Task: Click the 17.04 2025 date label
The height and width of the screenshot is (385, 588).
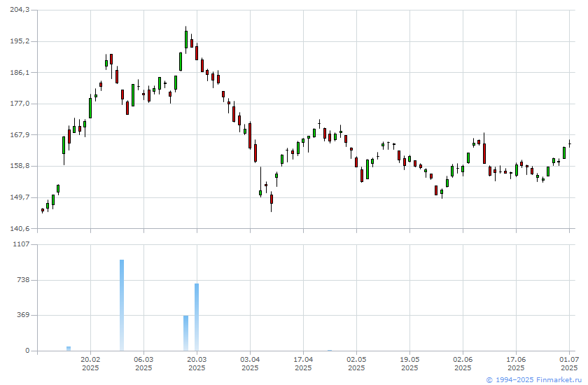Action: click(x=303, y=363)
